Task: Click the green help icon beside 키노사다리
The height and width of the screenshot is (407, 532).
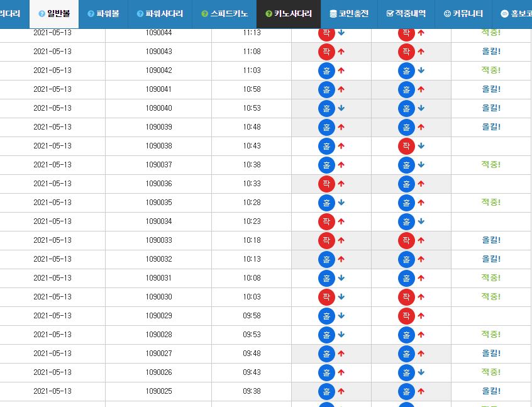Action: [269, 14]
